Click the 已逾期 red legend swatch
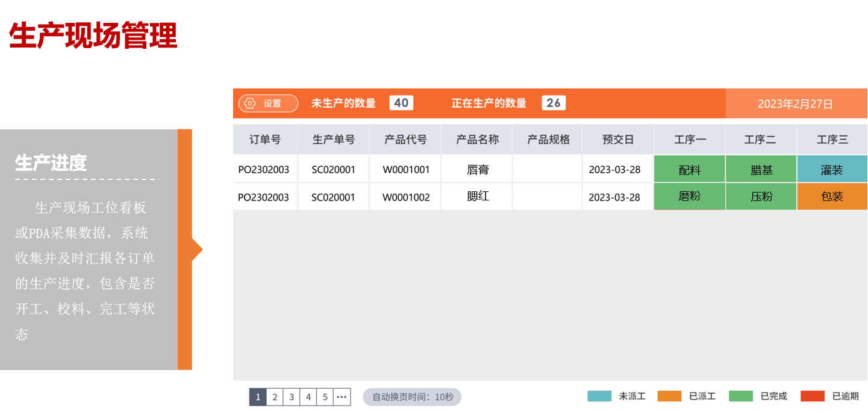 pyautogui.click(x=813, y=396)
